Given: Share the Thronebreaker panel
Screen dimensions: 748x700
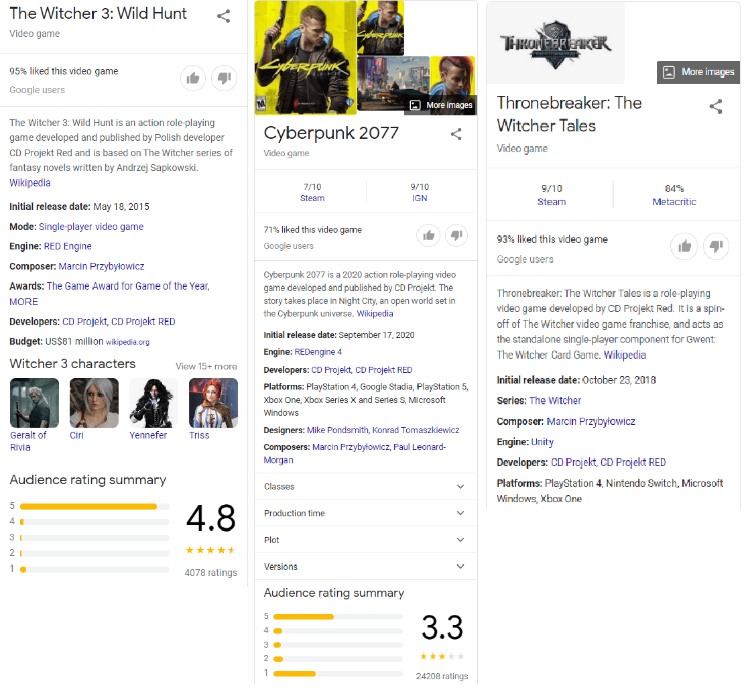Looking at the screenshot, I should point(716,107).
